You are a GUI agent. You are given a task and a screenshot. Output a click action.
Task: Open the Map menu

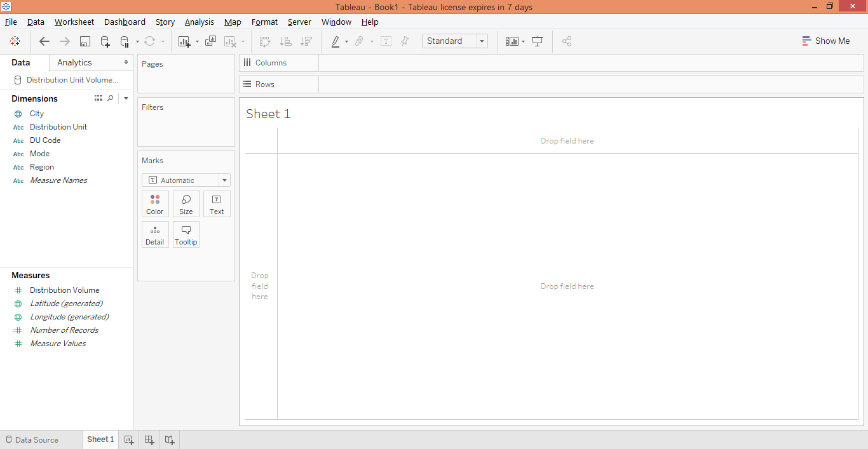coord(233,22)
